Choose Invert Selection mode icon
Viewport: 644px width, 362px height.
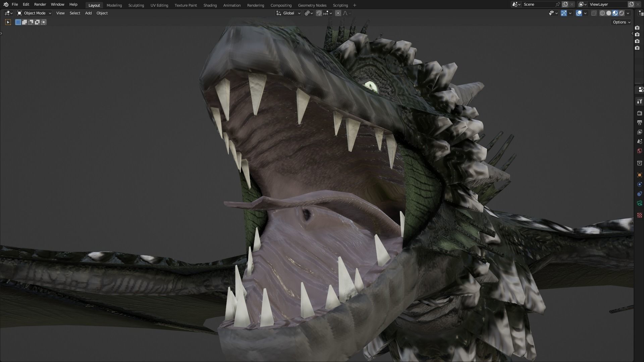tap(37, 22)
